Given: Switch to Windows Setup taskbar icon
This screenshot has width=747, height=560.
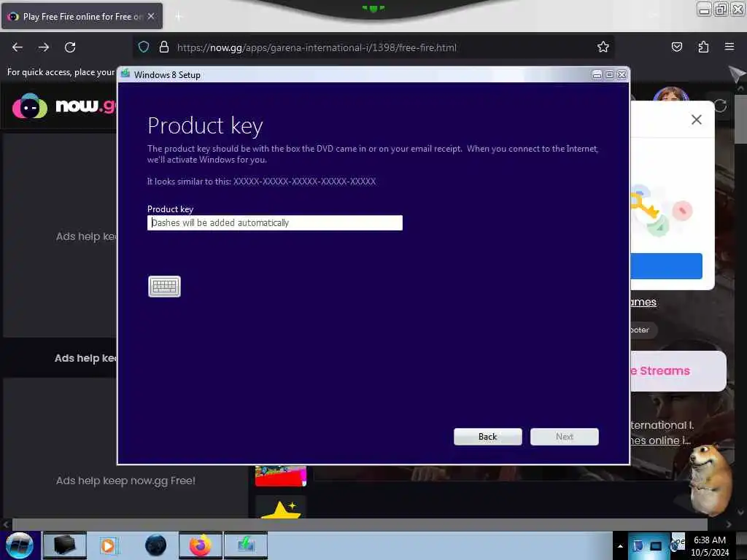Looking at the screenshot, I should click(246, 545).
